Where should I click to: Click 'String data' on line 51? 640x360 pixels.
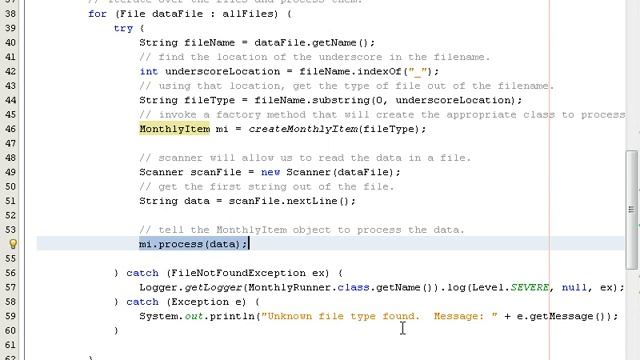coord(174,201)
